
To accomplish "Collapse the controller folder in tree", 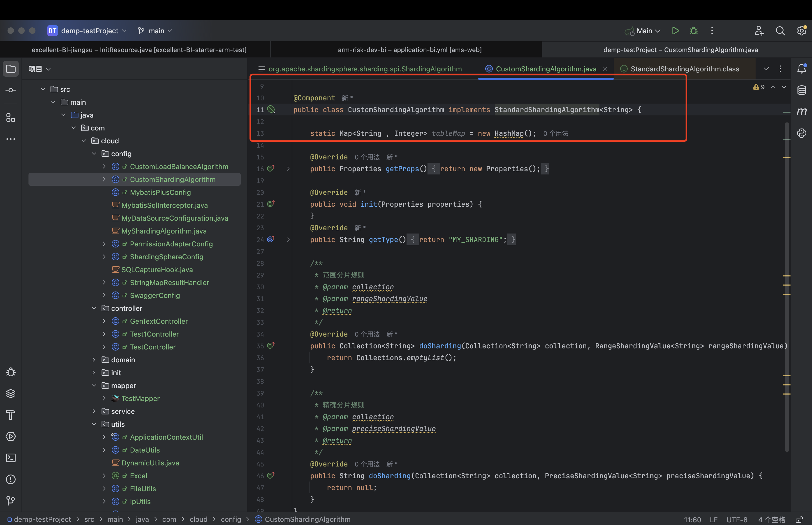I will 94,308.
